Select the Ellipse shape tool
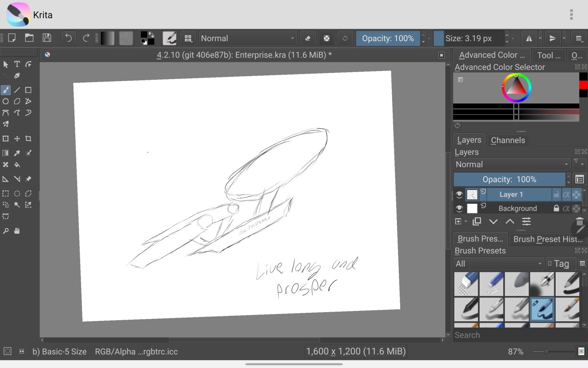The width and height of the screenshot is (588, 368). pyautogui.click(x=6, y=101)
